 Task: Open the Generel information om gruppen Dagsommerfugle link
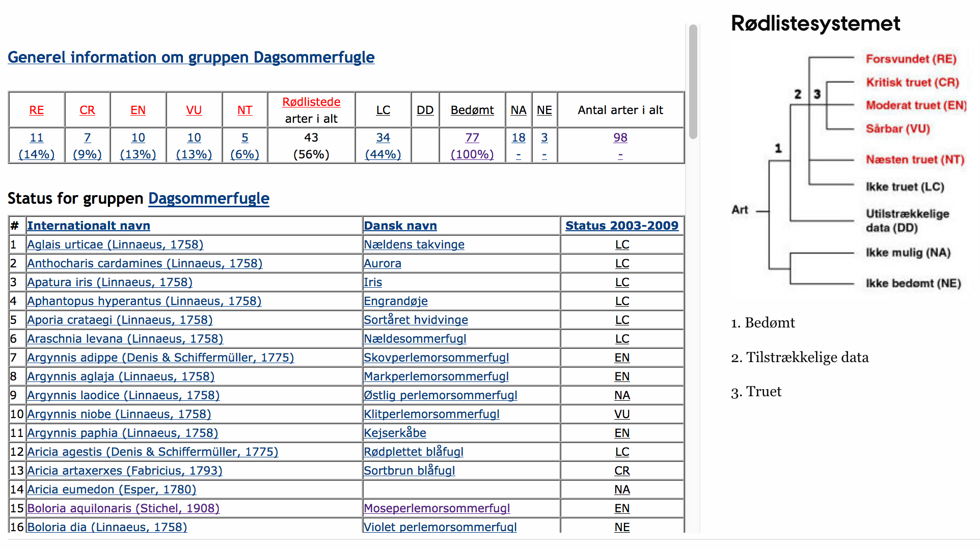(x=191, y=58)
